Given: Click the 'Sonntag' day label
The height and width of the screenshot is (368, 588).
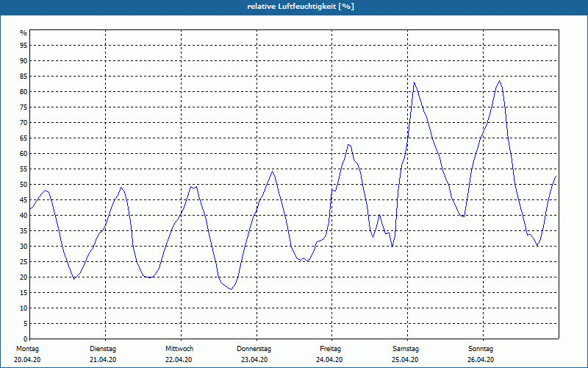Looking at the screenshot, I should pos(481,349).
